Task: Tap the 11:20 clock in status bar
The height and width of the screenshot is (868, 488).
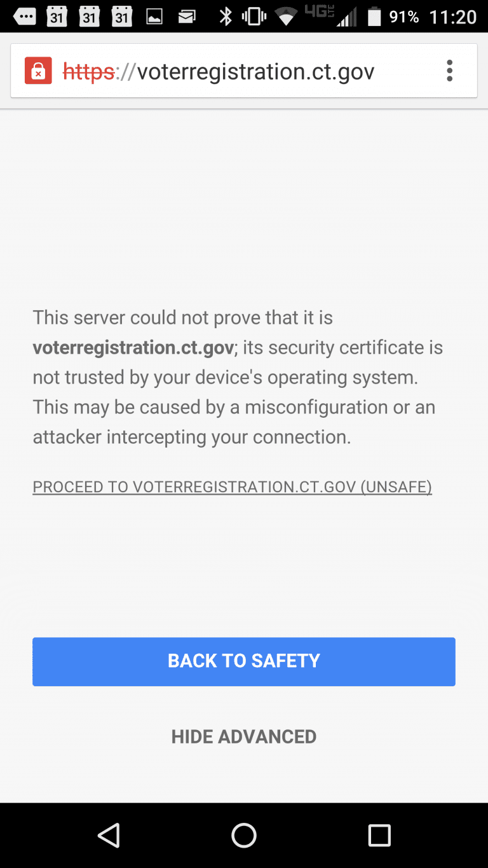Action: 453,17
